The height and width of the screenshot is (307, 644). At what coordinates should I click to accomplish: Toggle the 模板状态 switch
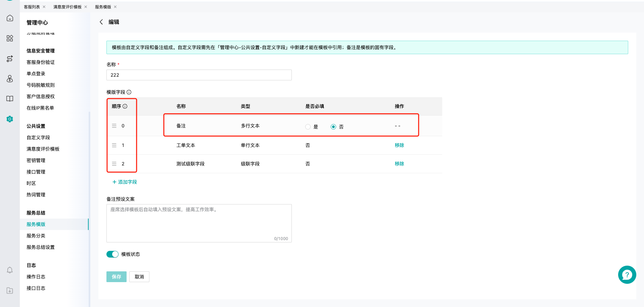click(x=112, y=254)
